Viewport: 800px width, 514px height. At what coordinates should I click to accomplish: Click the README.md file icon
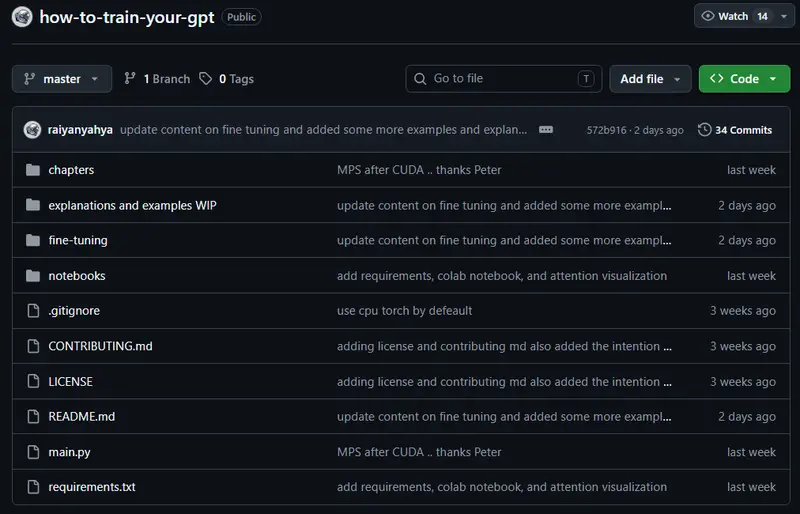33,417
